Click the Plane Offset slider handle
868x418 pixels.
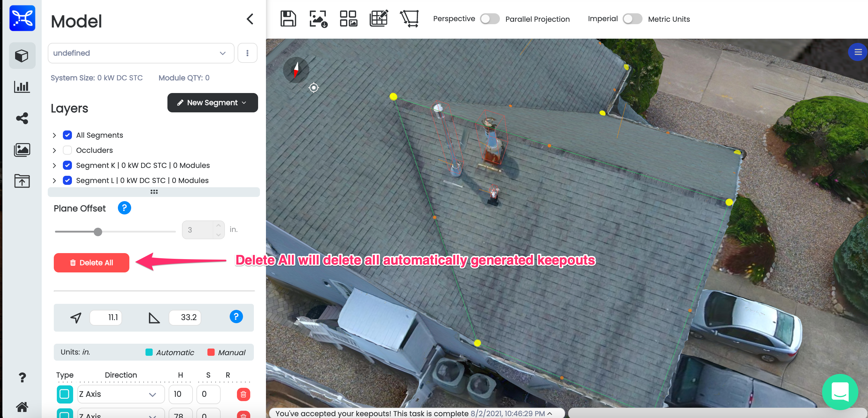click(98, 232)
